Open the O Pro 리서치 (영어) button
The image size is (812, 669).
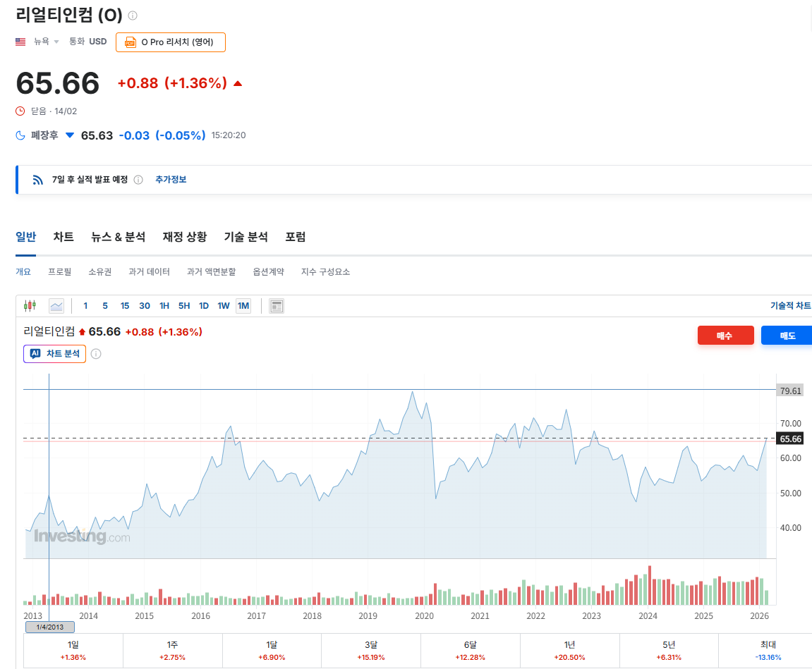[x=171, y=42]
